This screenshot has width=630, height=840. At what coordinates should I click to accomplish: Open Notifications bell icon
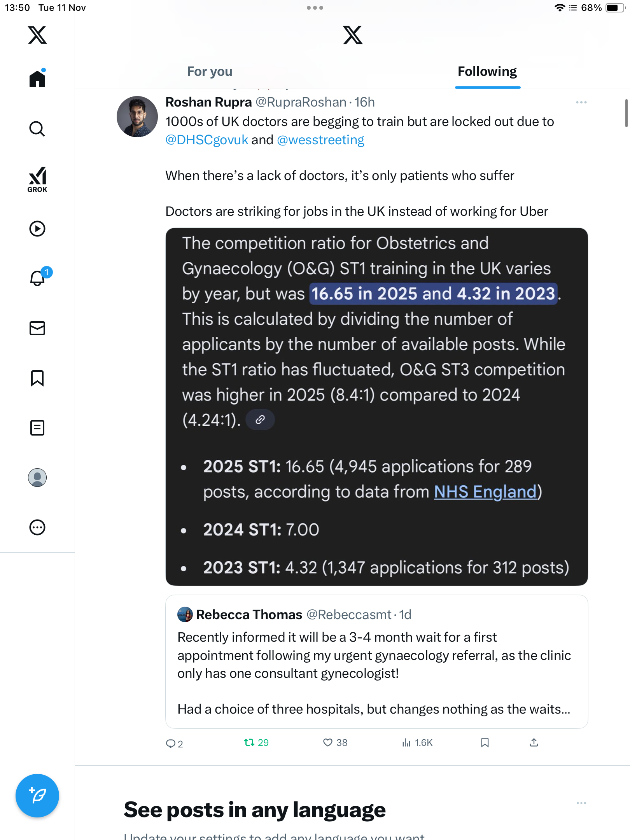(38, 278)
